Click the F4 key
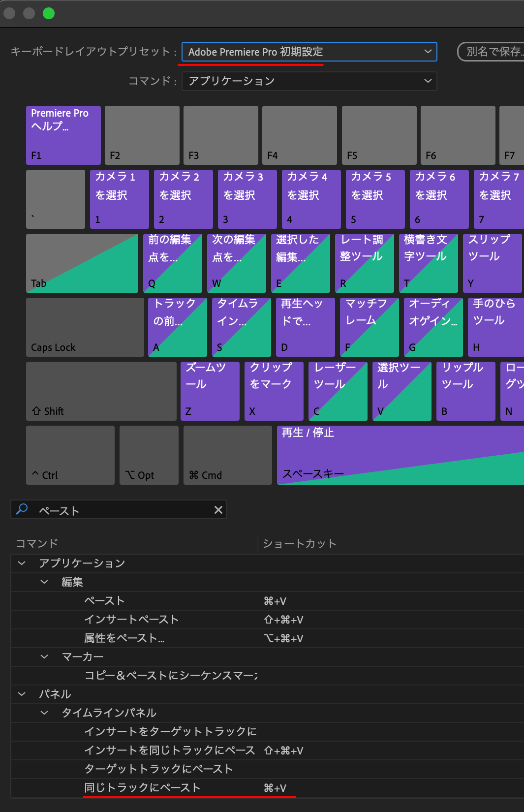524x812 pixels. [x=300, y=135]
